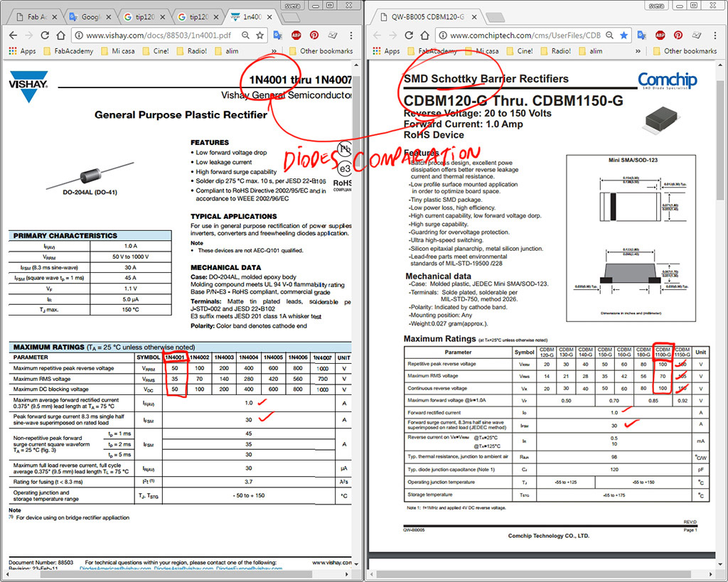The width and height of the screenshot is (728, 582).
Task: Open FabAcademy bookmark folder in Vishay window
Action: (68, 51)
